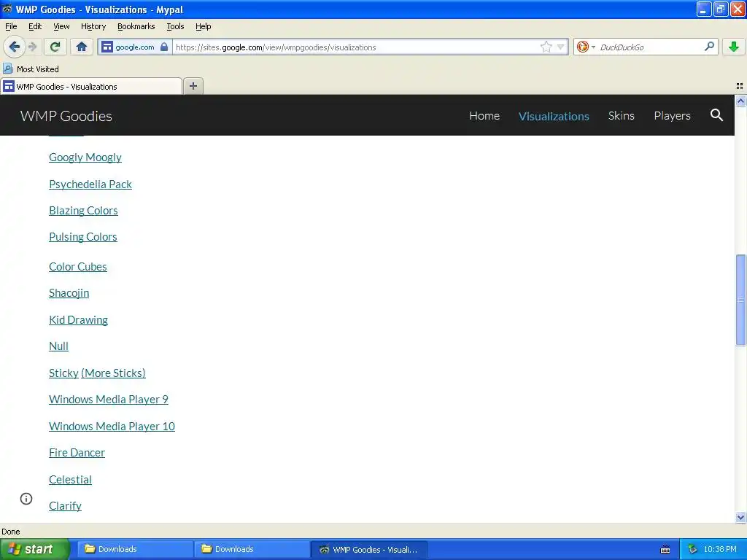Switch to first Downloads taskbar window
This screenshot has width=747, height=560.
coord(134,549)
